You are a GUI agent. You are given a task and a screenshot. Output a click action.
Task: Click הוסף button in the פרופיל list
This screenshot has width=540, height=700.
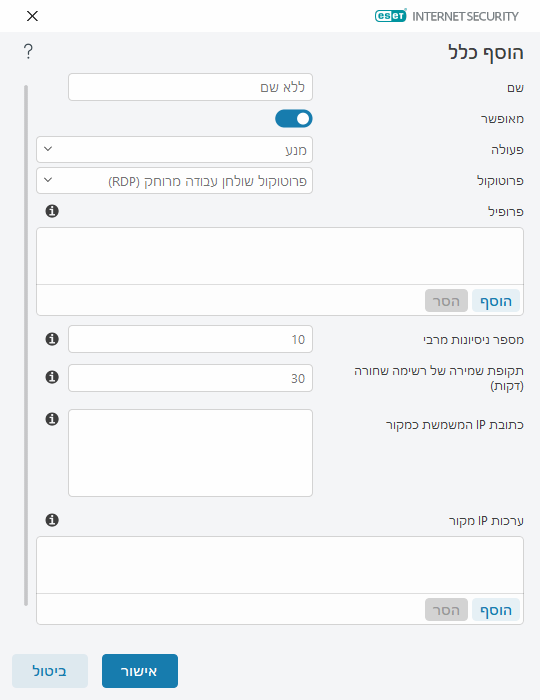(x=496, y=301)
